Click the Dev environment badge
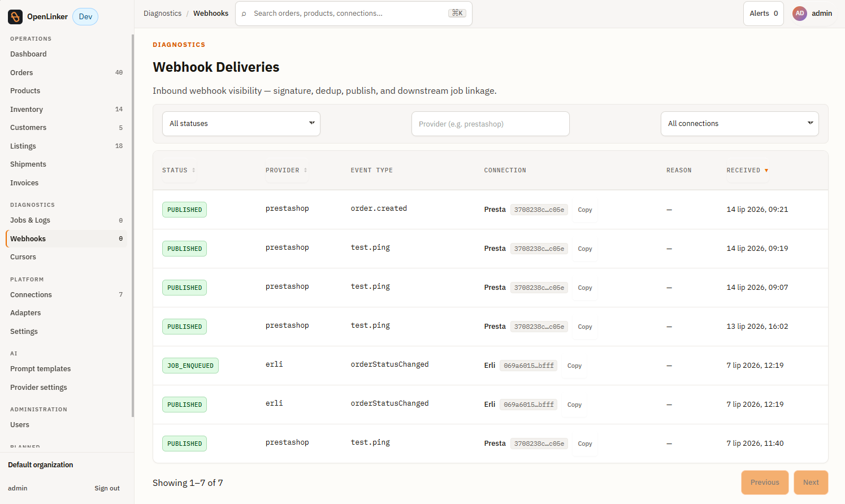Image resolution: width=845 pixels, height=504 pixels. tap(85, 16)
